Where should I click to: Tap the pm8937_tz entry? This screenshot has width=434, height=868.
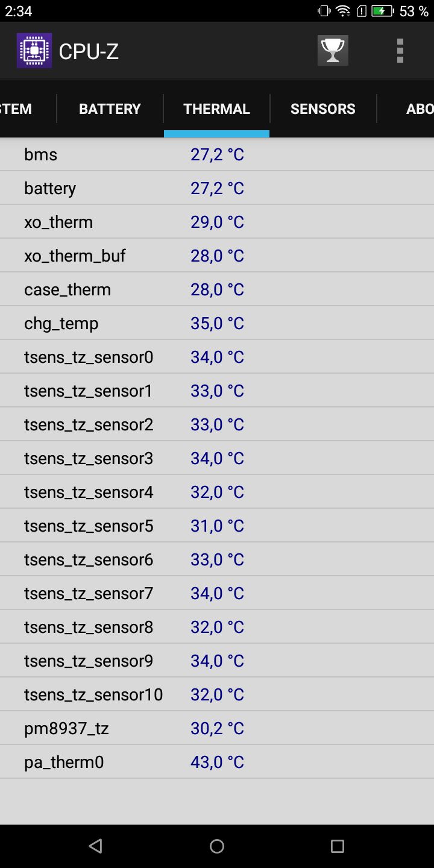66,729
